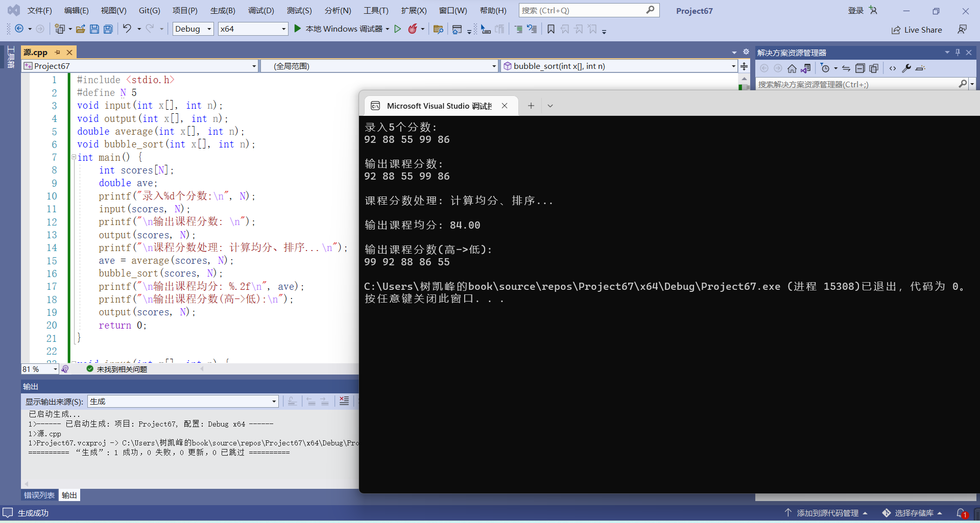Open the bubble_sort function navigation dropdown

click(619, 66)
